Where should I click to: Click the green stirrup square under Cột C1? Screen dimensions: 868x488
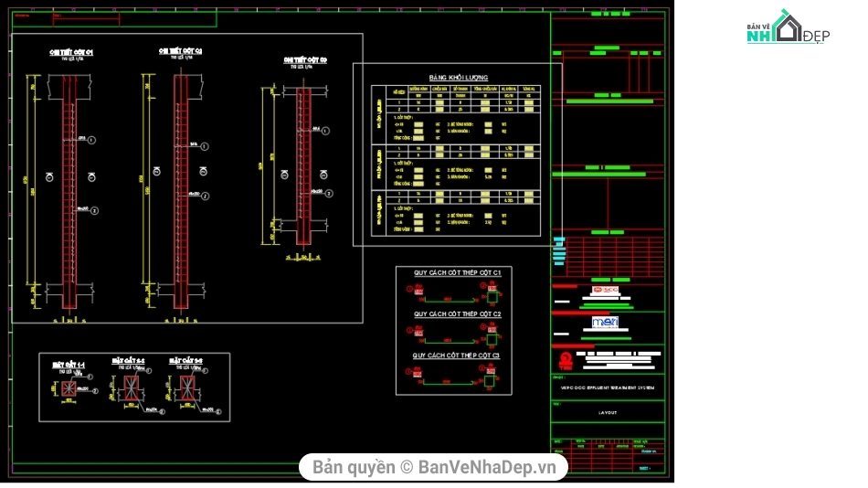click(x=492, y=297)
